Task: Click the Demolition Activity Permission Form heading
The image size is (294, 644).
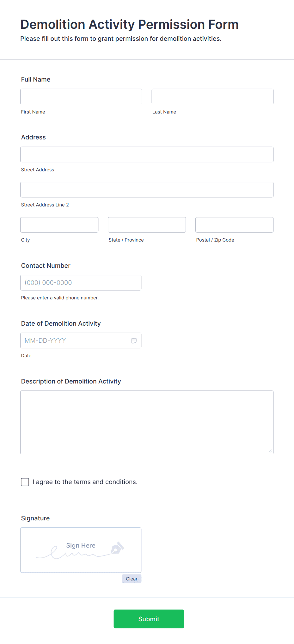Action: pyautogui.click(x=130, y=24)
